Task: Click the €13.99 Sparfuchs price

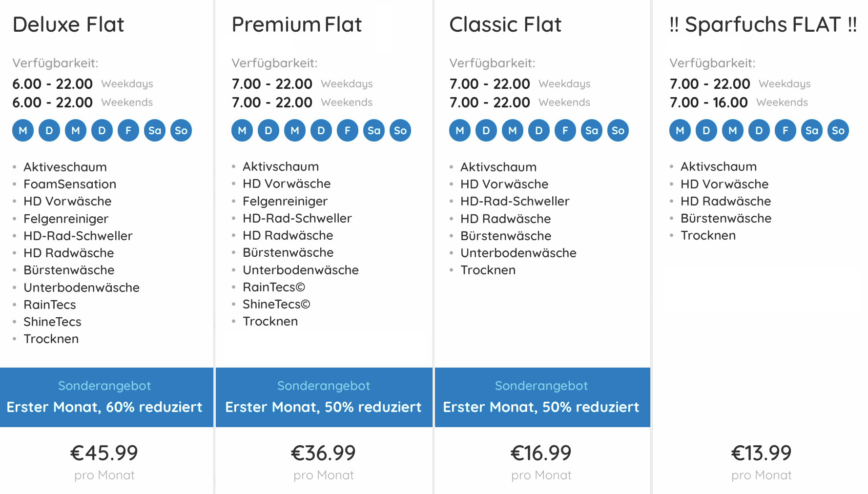Action: [x=761, y=453]
